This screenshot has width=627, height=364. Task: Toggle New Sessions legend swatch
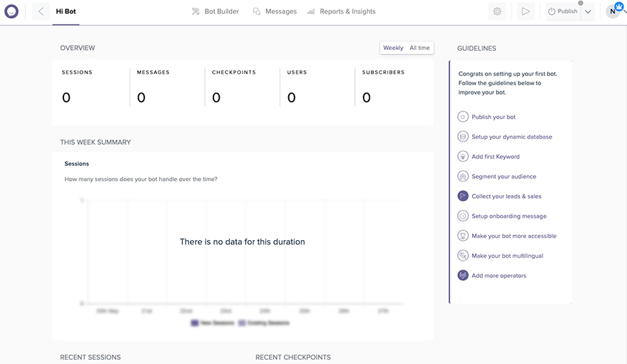click(x=194, y=323)
